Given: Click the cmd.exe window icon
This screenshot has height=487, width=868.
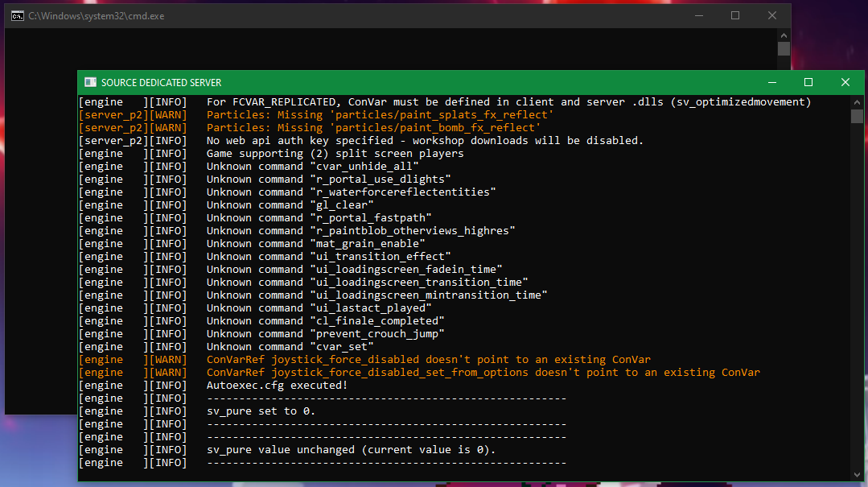Looking at the screenshot, I should pyautogui.click(x=18, y=16).
